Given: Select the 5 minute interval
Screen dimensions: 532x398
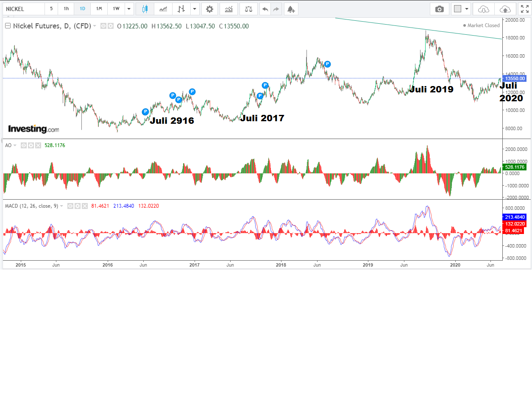Looking at the screenshot, I should tap(52, 9).
